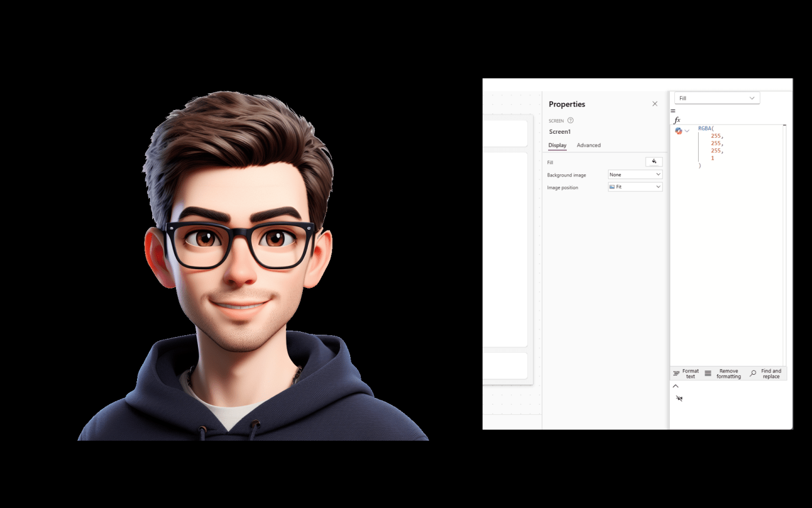Screen dimensions: 812x508
Task: Collapse the formula bar with up chevron
Action: coord(676,386)
